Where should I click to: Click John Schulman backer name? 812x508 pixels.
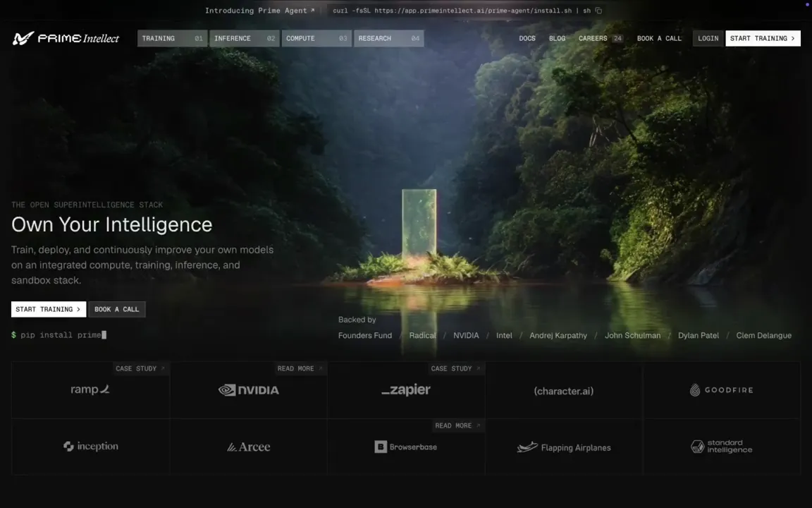click(x=633, y=335)
